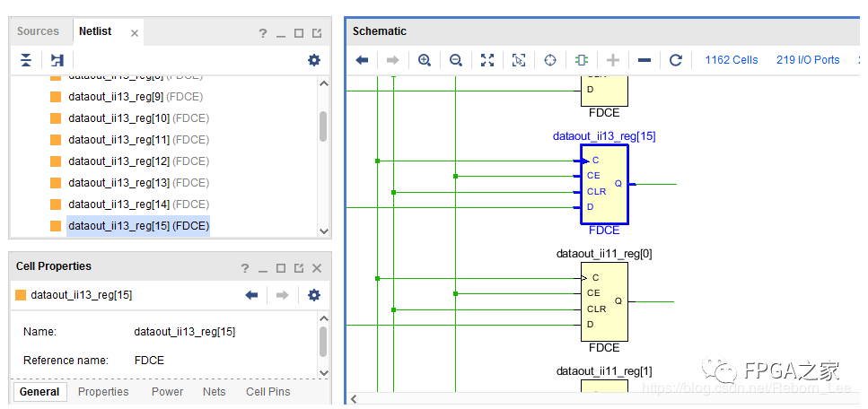
Task: Switch to the Cell Pins tab
Action: coord(267,392)
